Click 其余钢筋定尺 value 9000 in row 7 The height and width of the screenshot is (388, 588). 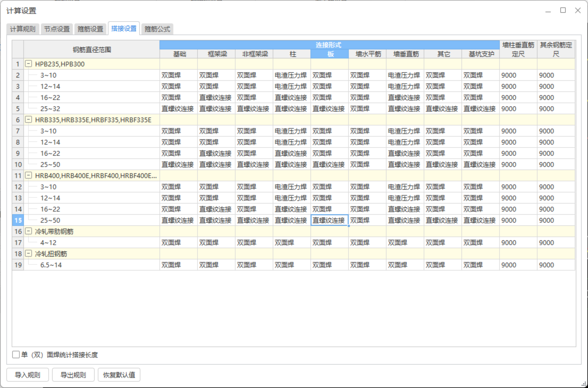coord(556,131)
